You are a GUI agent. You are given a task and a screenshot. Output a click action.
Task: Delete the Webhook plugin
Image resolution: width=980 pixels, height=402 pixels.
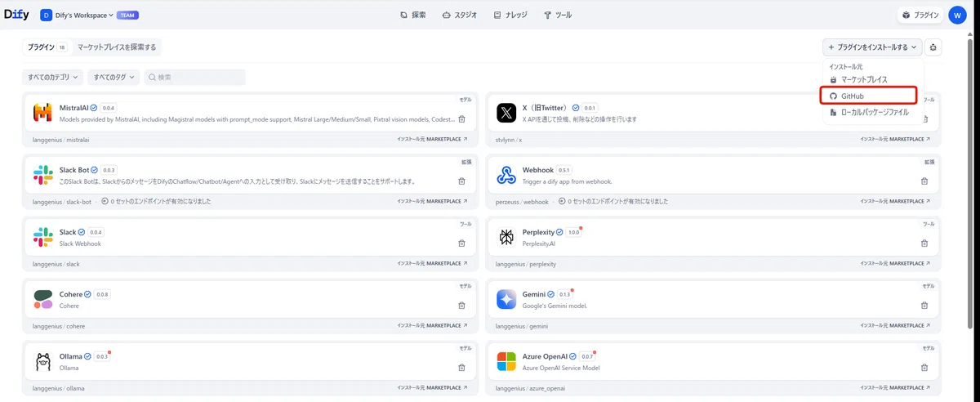(x=924, y=181)
